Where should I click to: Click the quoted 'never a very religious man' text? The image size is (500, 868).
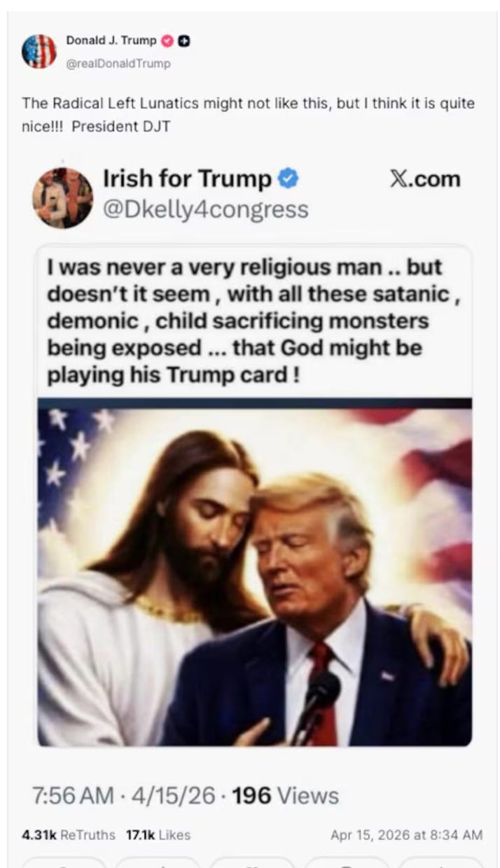pyautogui.click(x=254, y=321)
